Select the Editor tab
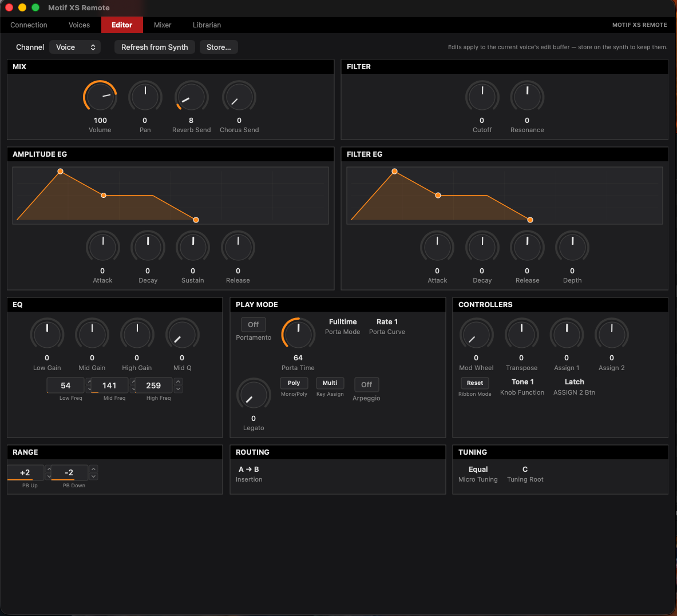The height and width of the screenshot is (616, 677). click(122, 25)
